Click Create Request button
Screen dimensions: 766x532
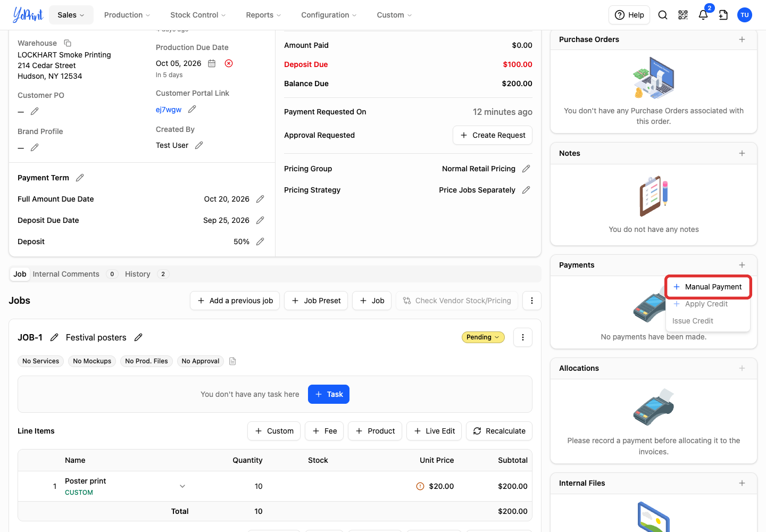pyautogui.click(x=493, y=135)
